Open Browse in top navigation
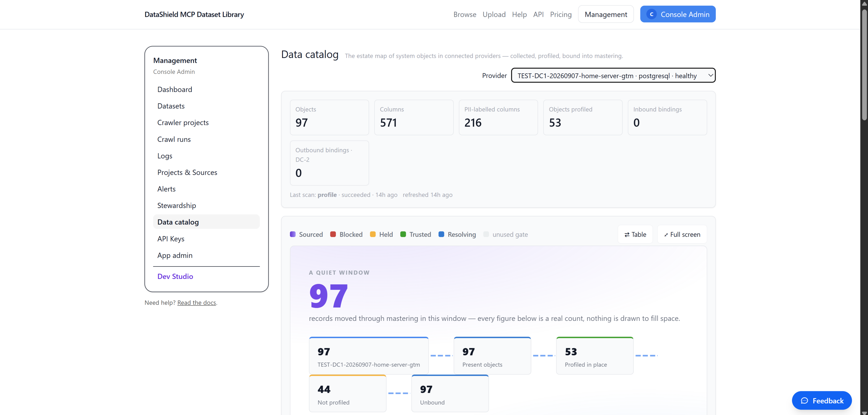The image size is (868, 415). (465, 14)
